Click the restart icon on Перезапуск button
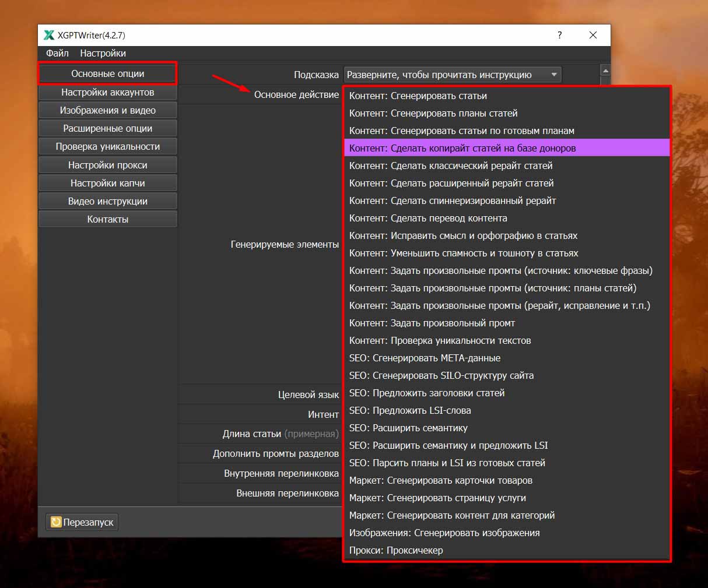Screen dimensions: 708x588 (x=56, y=522)
